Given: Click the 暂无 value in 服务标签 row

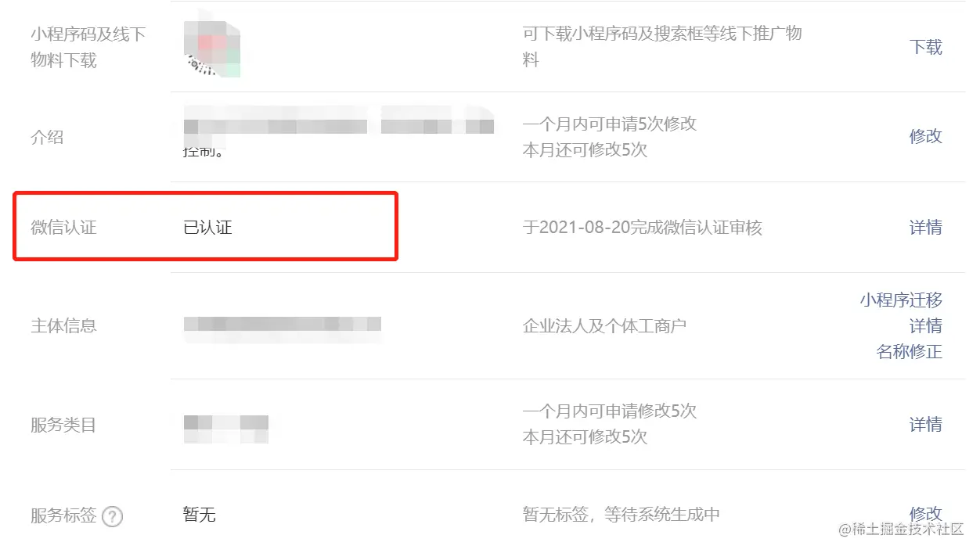Looking at the screenshot, I should click(x=200, y=515).
